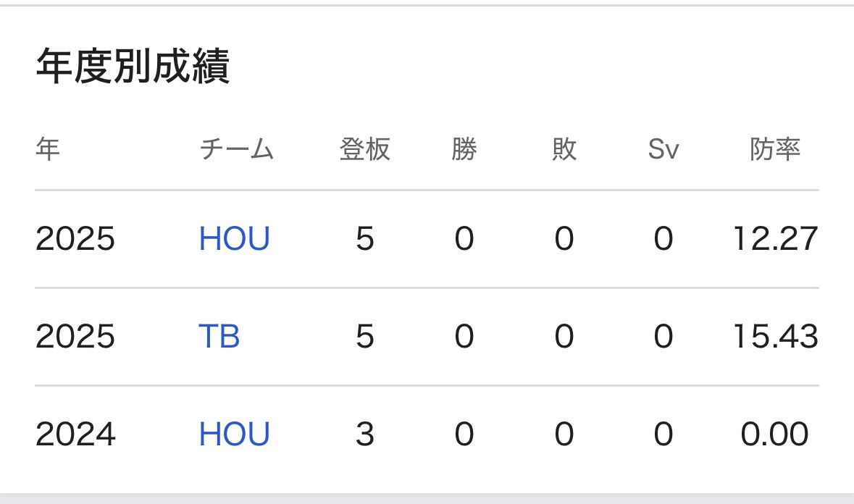The height and width of the screenshot is (504, 854).
Task: Select the 15.43 ERA value
Action: pos(774,337)
